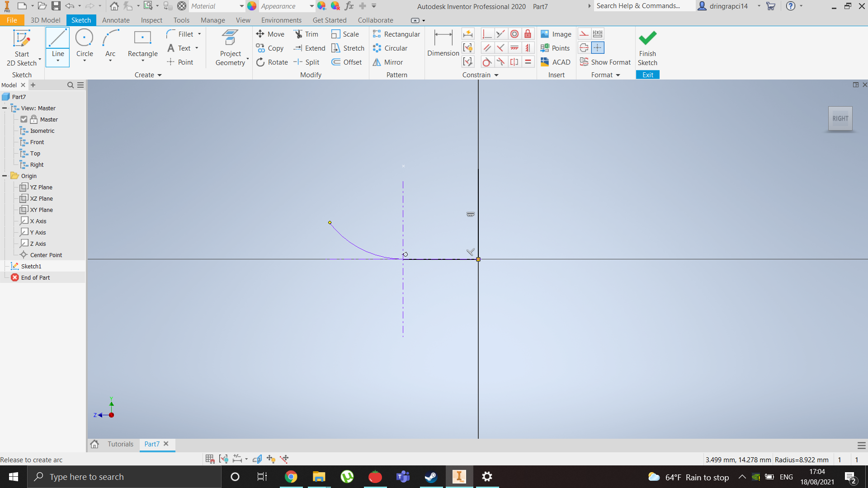Click the Show Format button
The width and height of the screenshot is (868, 488).
point(605,62)
